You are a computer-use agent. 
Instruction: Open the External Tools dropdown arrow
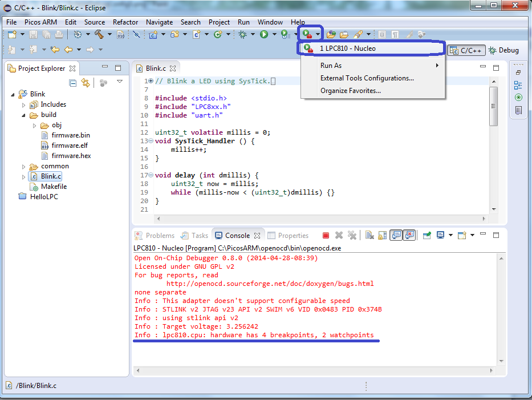point(318,34)
